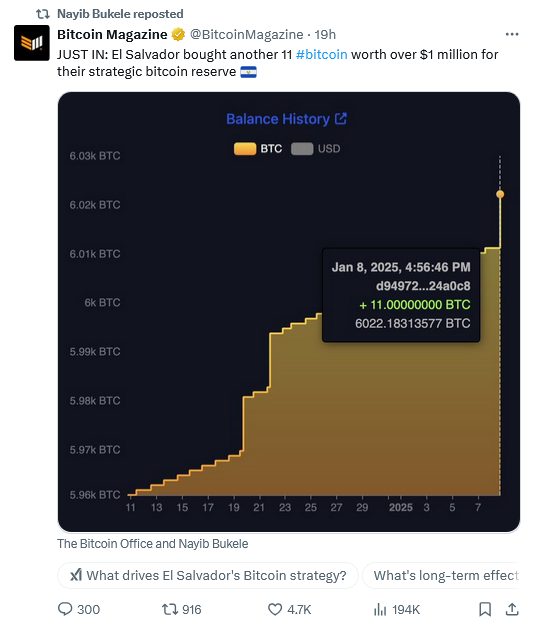
Task: Click the share upload icon
Action: pyautogui.click(x=512, y=610)
